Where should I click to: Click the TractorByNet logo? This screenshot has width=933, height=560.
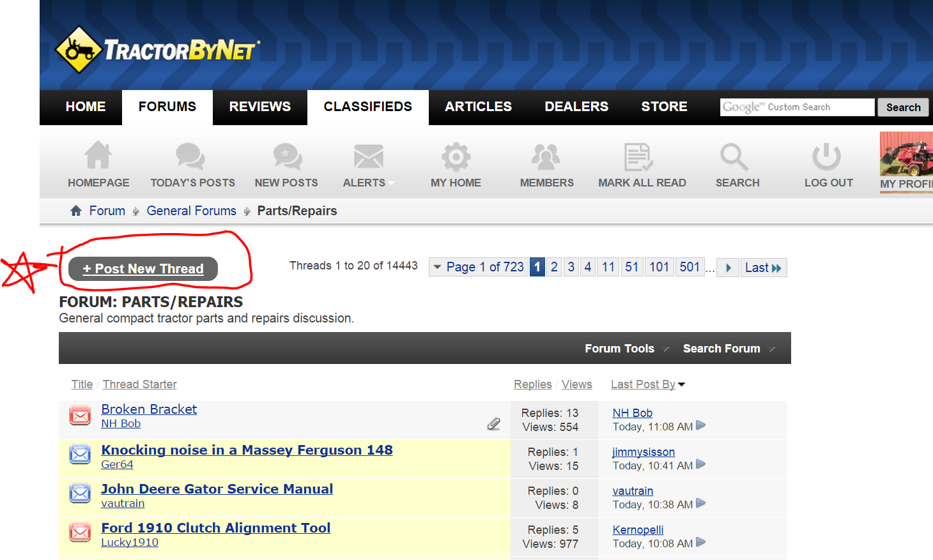click(157, 50)
